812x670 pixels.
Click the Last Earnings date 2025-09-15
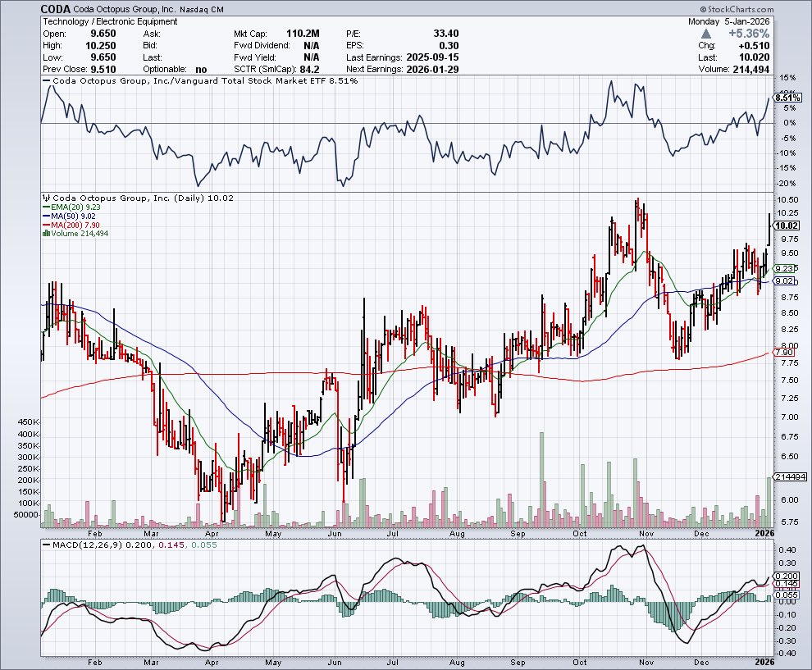pyautogui.click(x=432, y=57)
